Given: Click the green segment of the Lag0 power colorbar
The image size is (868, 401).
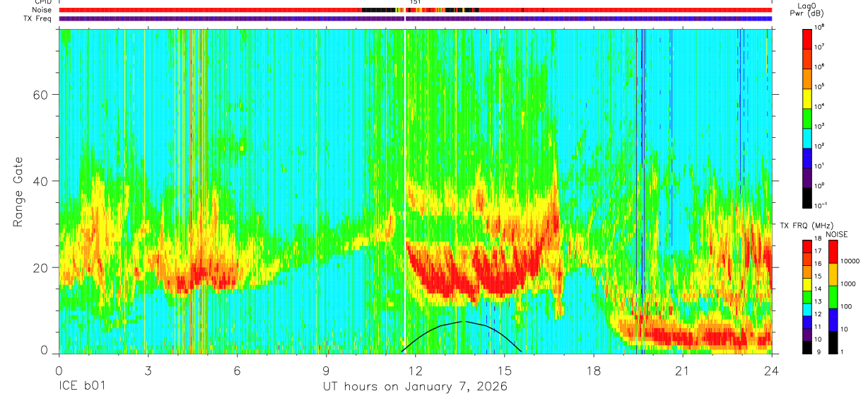Looking at the screenshot, I should (808, 117).
